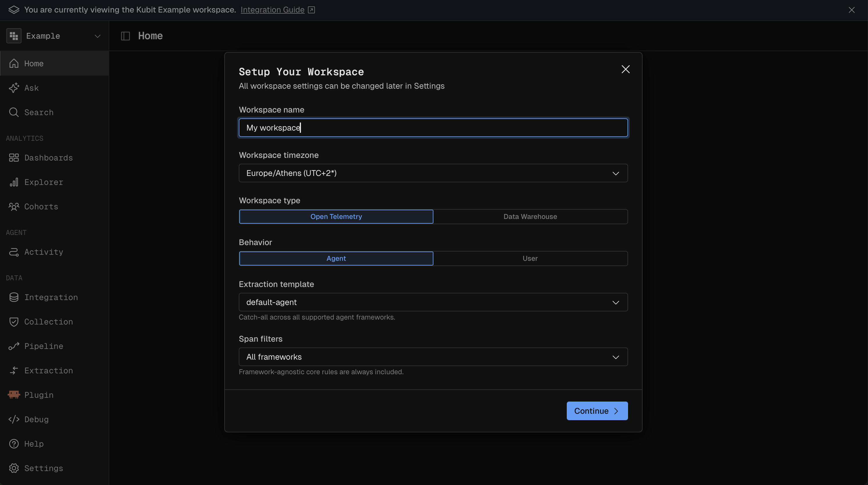Expand the timezone dropdown chevron
Screen dimensions: 868x485
pos(616,173)
